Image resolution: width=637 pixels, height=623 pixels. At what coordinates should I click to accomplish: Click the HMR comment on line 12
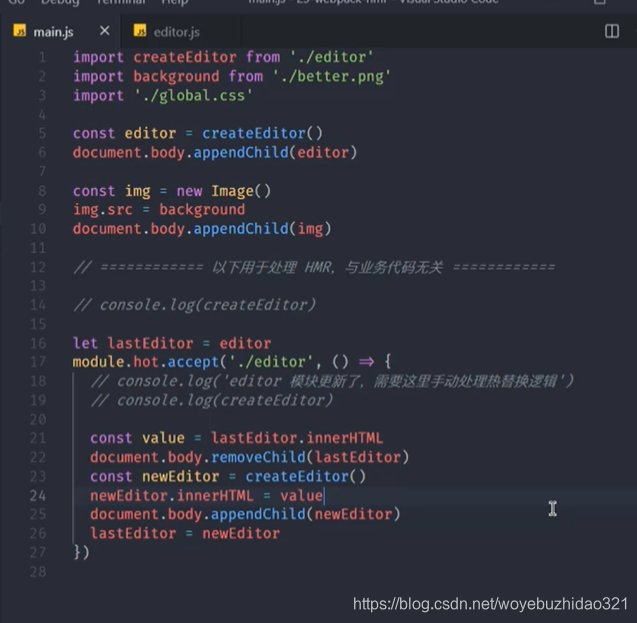(314, 267)
